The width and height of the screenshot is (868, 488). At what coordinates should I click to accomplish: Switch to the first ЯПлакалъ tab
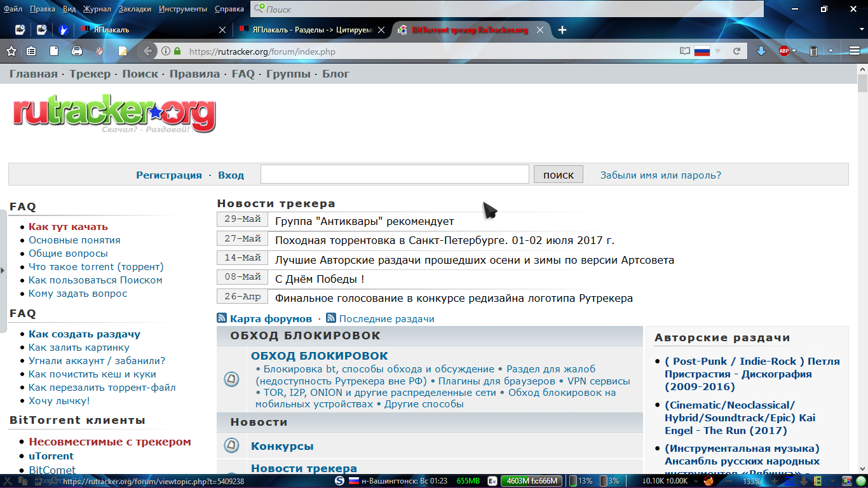coord(153,30)
